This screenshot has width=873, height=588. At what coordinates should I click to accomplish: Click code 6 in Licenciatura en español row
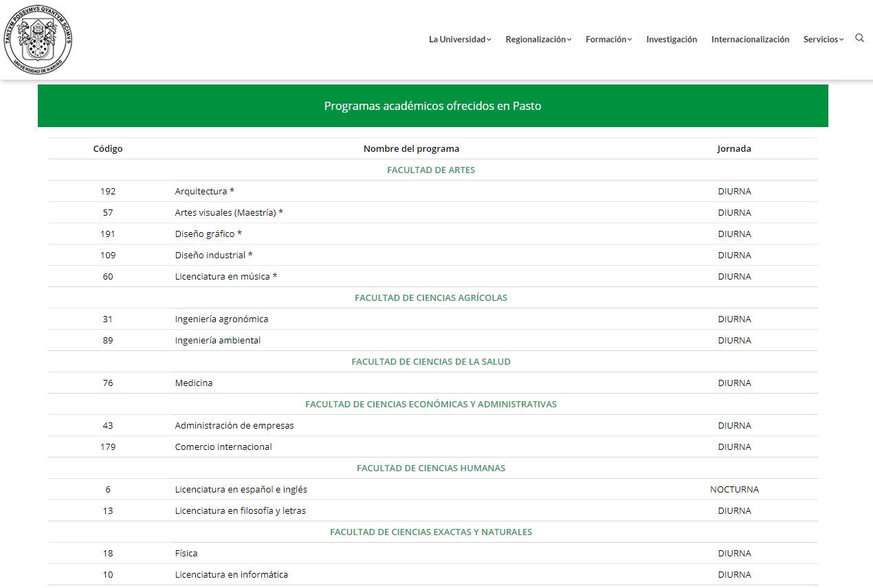pos(108,489)
